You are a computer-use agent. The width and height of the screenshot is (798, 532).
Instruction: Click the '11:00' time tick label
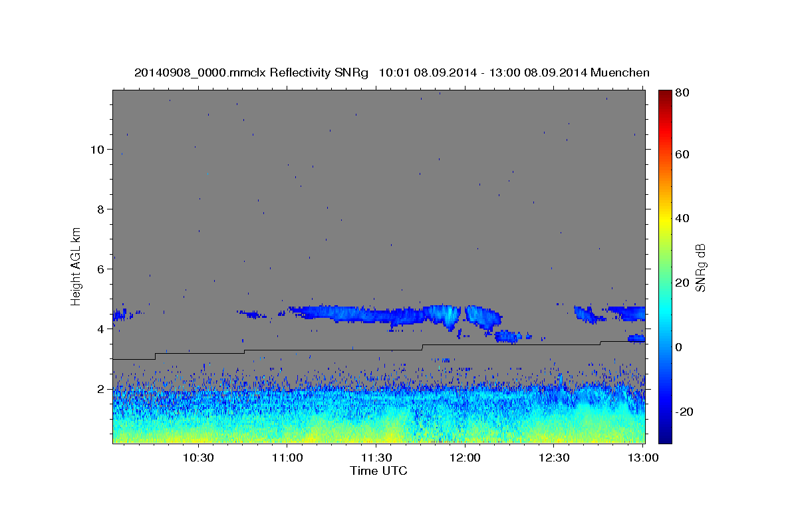[x=287, y=458]
